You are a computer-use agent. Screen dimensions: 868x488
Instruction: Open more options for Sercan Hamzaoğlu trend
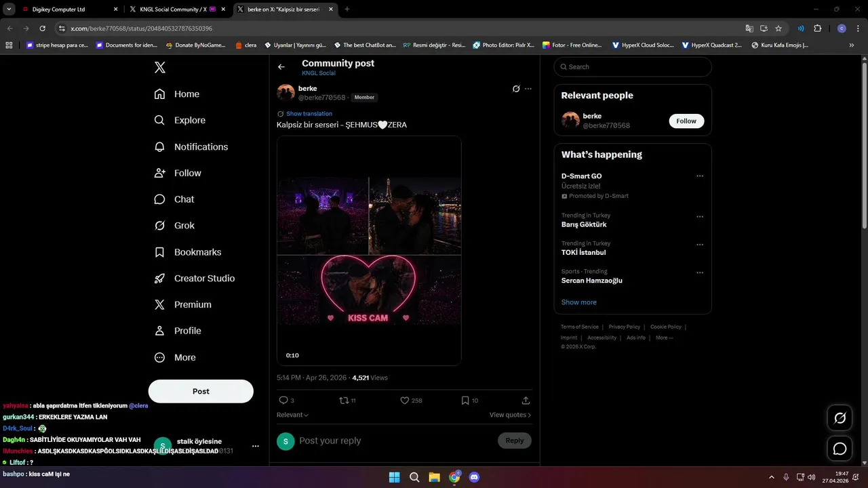tap(700, 272)
